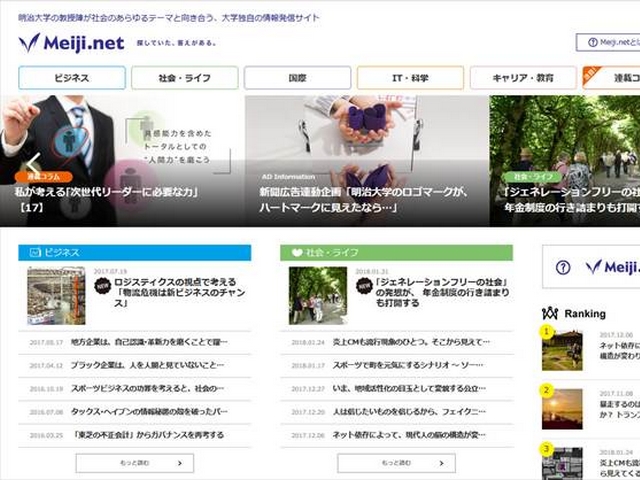Click the ビジネス header chart icon

[35, 253]
